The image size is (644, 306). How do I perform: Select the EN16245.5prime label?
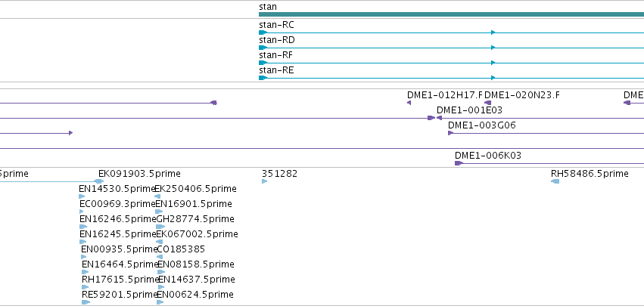117,235
